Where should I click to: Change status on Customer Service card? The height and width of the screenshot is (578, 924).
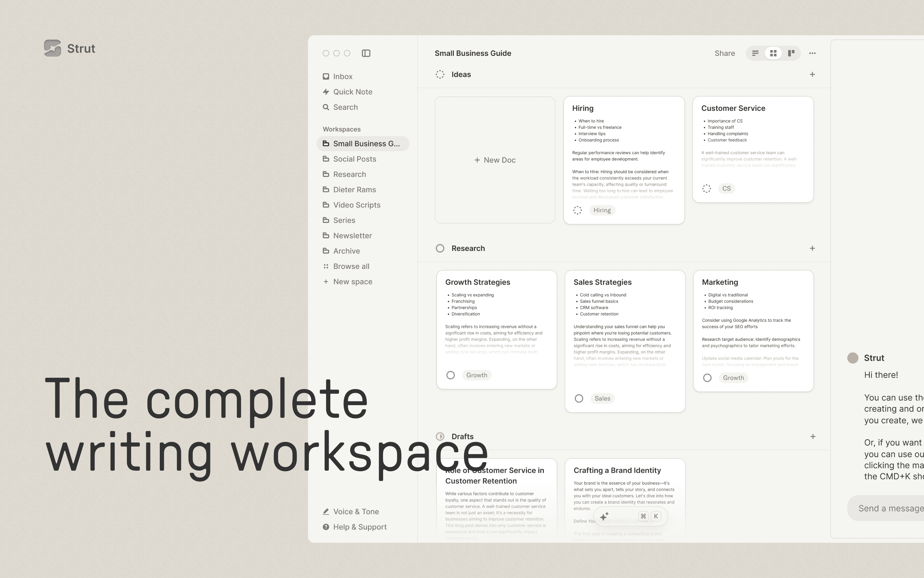[706, 189]
